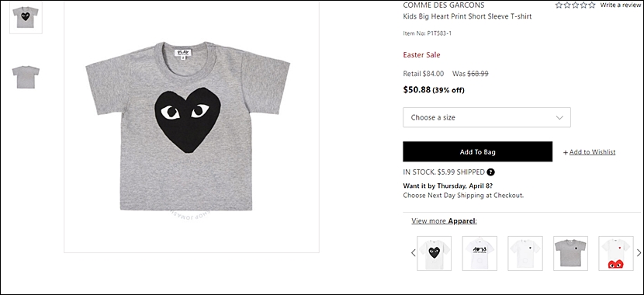Select the front view shirt thumbnail
Screen dimensions: 644x295
tap(26, 17)
